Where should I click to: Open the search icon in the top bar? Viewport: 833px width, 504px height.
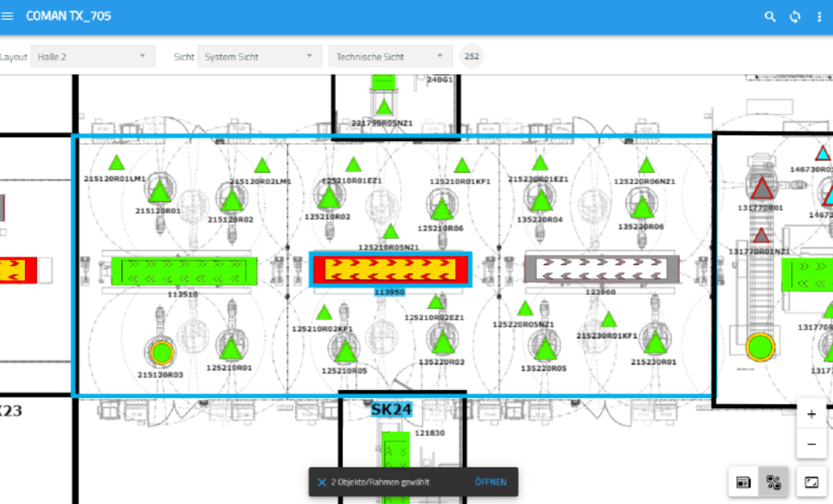(770, 16)
